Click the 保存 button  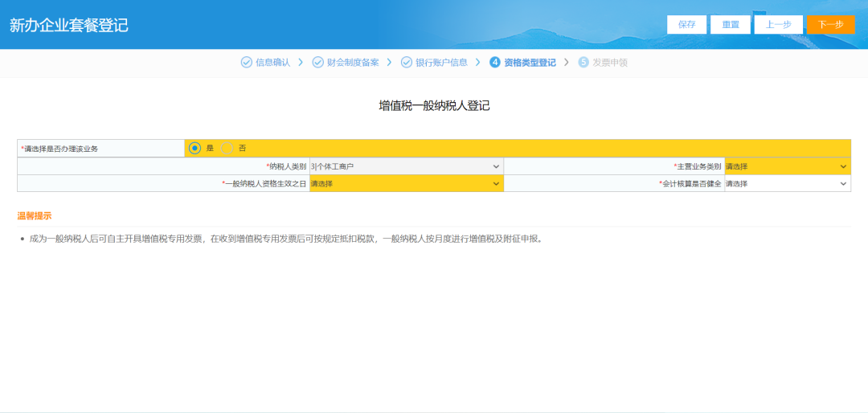(x=687, y=24)
